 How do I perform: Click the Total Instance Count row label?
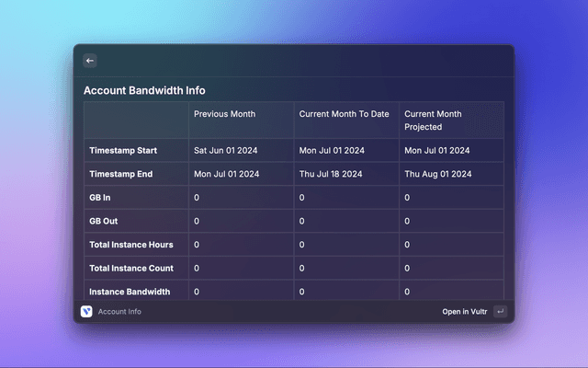point(131,269)
